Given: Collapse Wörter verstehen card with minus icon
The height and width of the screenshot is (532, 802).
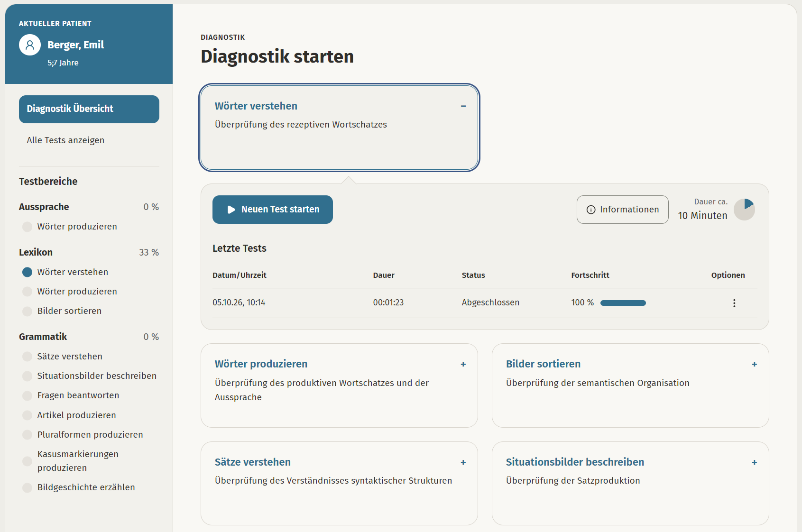Looking at the screenshot, I should 463,106.
